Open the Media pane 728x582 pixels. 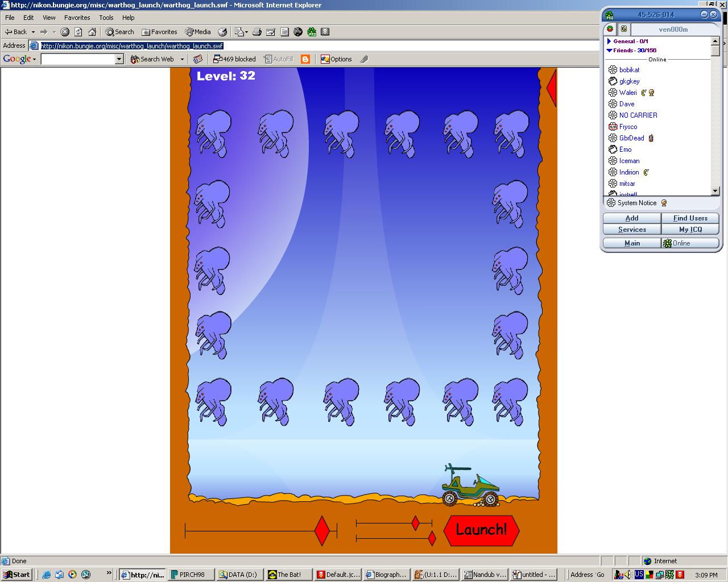click(198, 32)
